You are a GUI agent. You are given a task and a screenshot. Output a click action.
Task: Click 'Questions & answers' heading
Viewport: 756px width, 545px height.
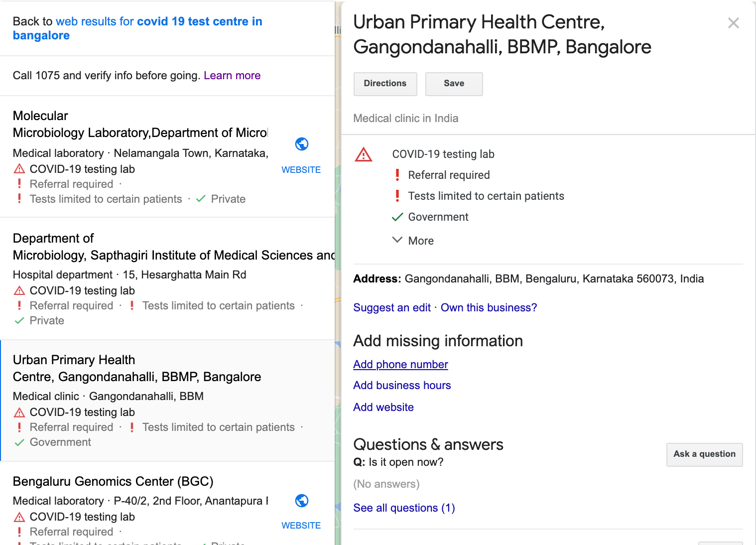(x=428, y=444)
